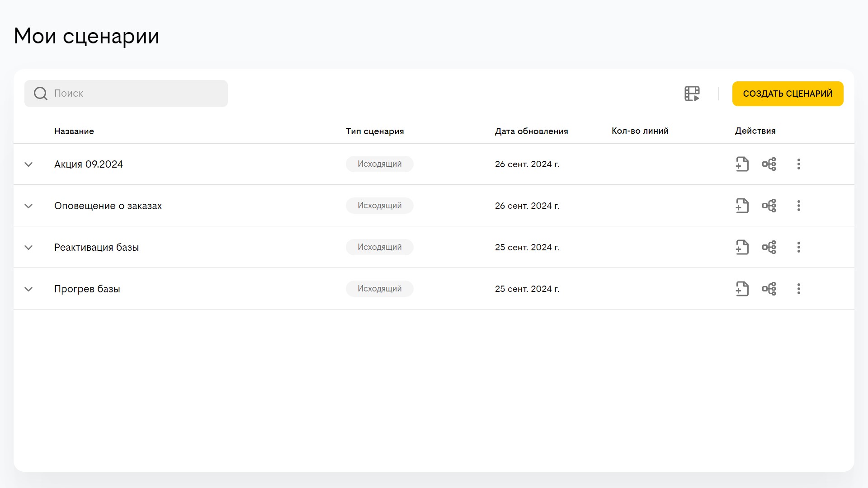Click the update date of Оповещение о заказах

(x=527, y=206)
